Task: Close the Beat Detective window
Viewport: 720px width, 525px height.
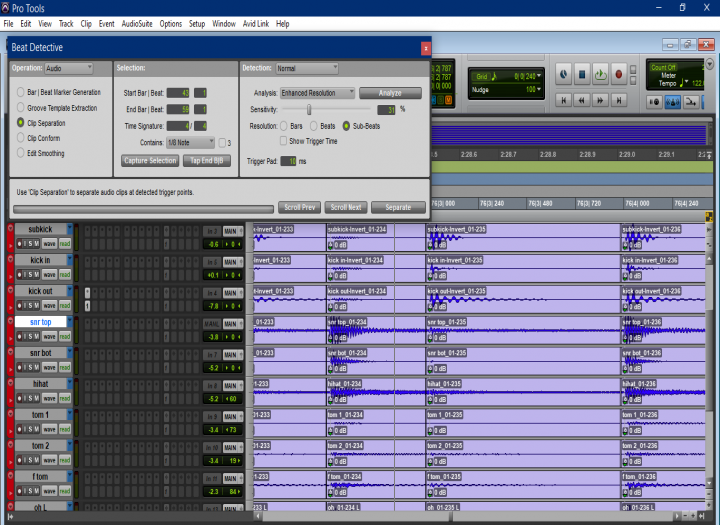Action: pos(426,48)
